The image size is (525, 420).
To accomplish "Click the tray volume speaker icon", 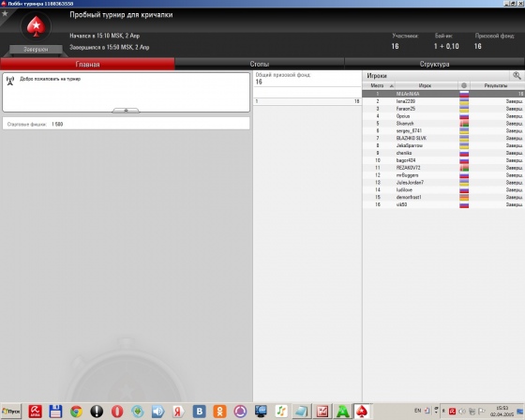I will 462,411.
